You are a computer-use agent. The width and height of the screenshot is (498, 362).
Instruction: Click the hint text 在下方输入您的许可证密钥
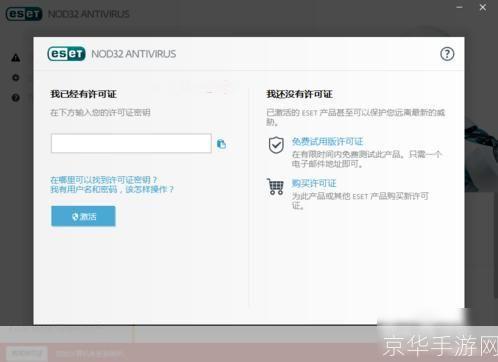point(100,113)
